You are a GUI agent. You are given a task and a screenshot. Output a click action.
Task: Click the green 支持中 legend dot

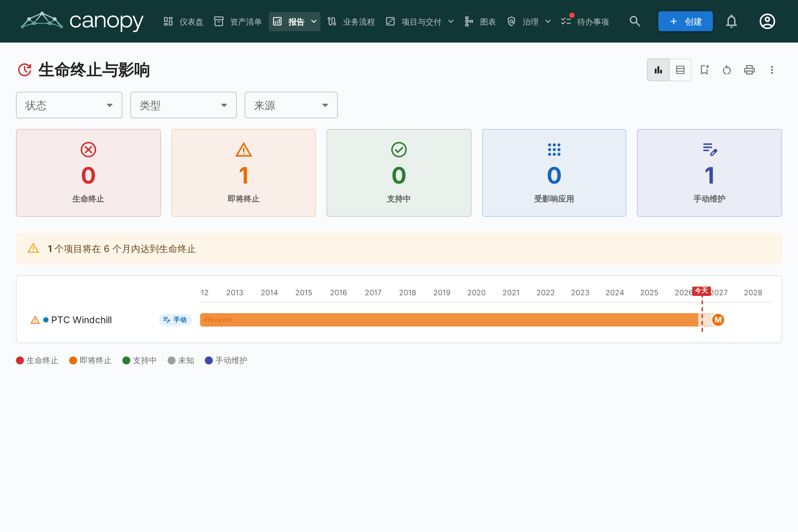126,360
